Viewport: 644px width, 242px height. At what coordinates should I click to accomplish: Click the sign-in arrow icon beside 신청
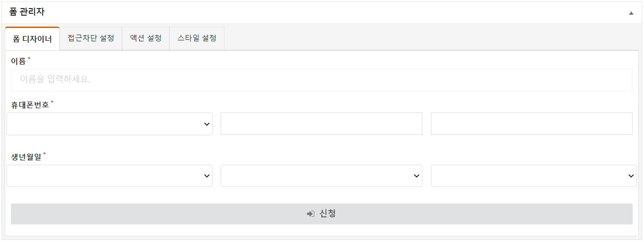tap(311, 214)
